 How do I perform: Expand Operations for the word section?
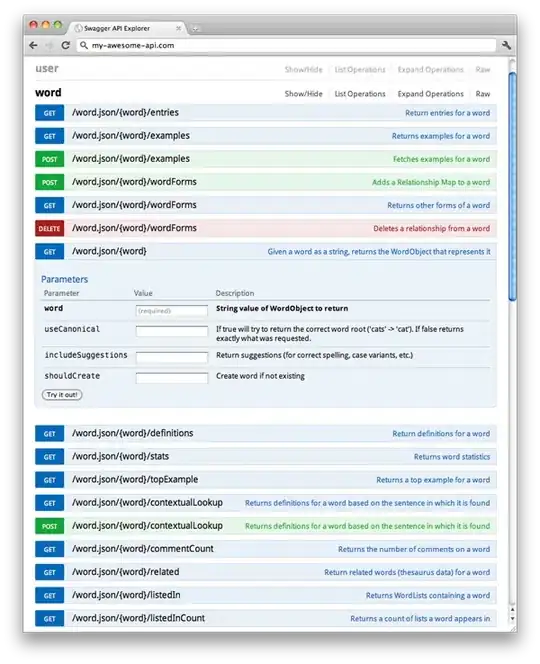(430, 94)
